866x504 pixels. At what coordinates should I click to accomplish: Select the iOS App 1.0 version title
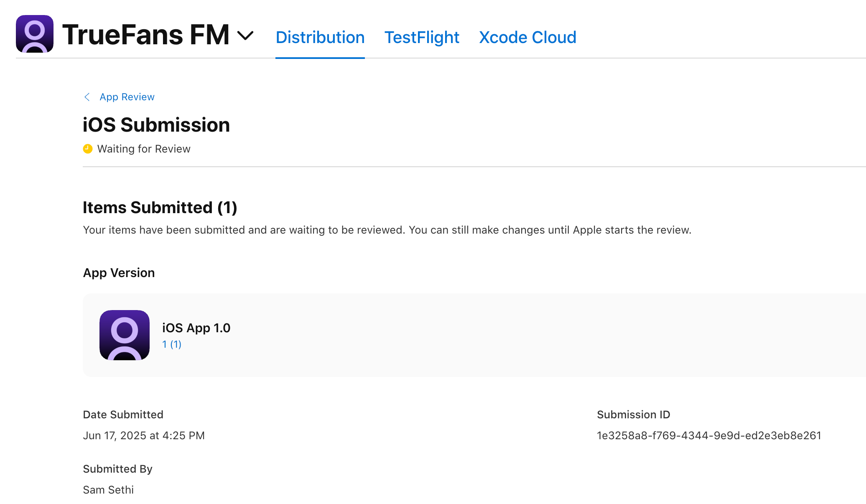point(196,328)
